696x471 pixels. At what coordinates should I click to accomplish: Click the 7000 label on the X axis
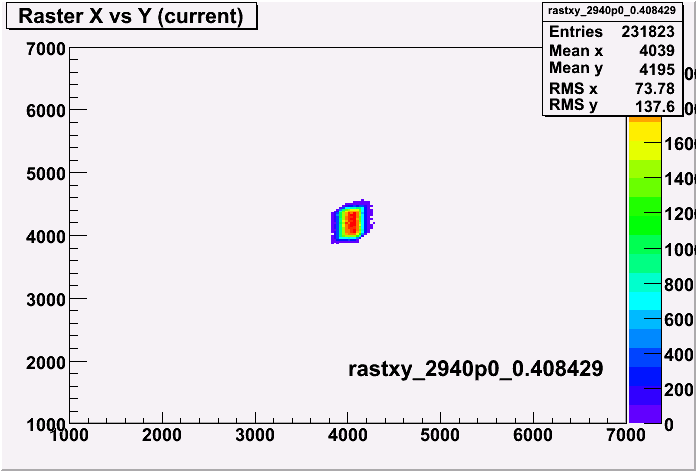point(625,435)
